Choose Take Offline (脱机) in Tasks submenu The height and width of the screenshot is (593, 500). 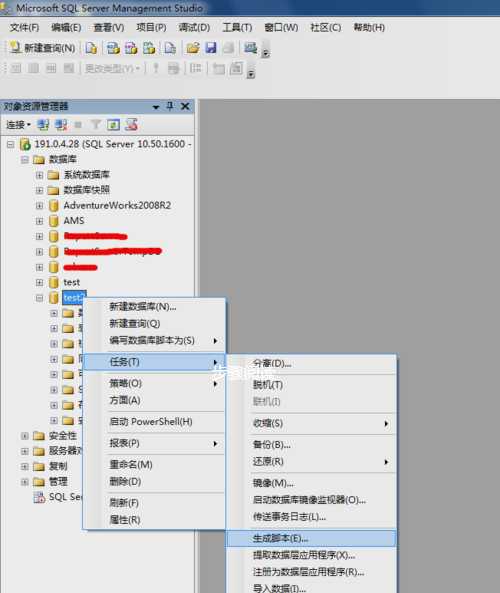point(312,385)
